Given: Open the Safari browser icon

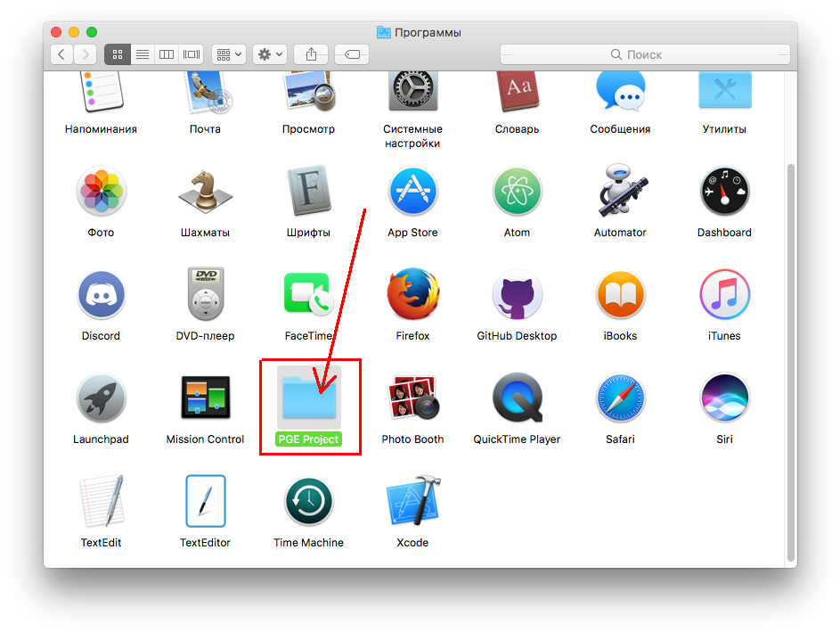Looking at the screenshot, I should [x=620, y=398].
